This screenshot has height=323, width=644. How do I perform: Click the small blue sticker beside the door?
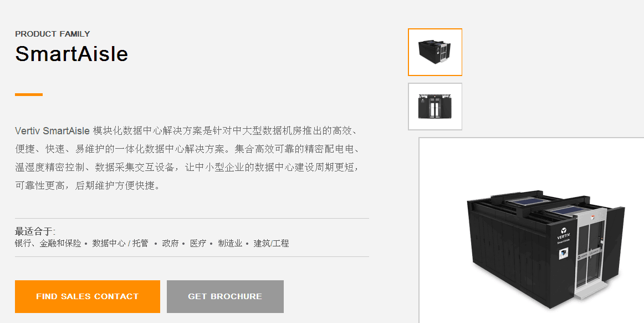564,253
